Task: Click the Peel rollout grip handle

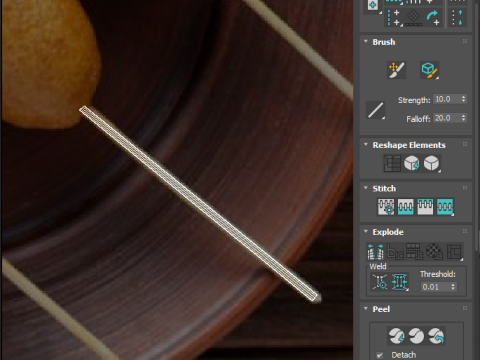Action: (465, 308)
